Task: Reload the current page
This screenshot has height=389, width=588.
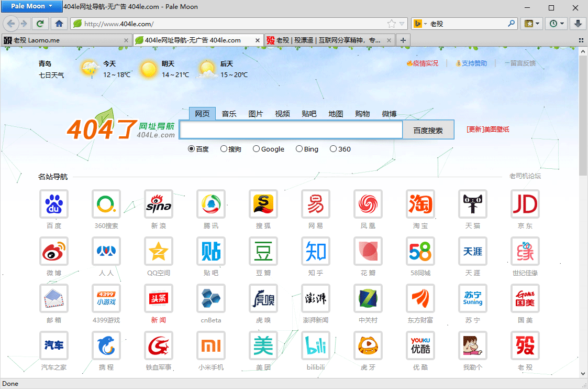Action: pos(40,24)
